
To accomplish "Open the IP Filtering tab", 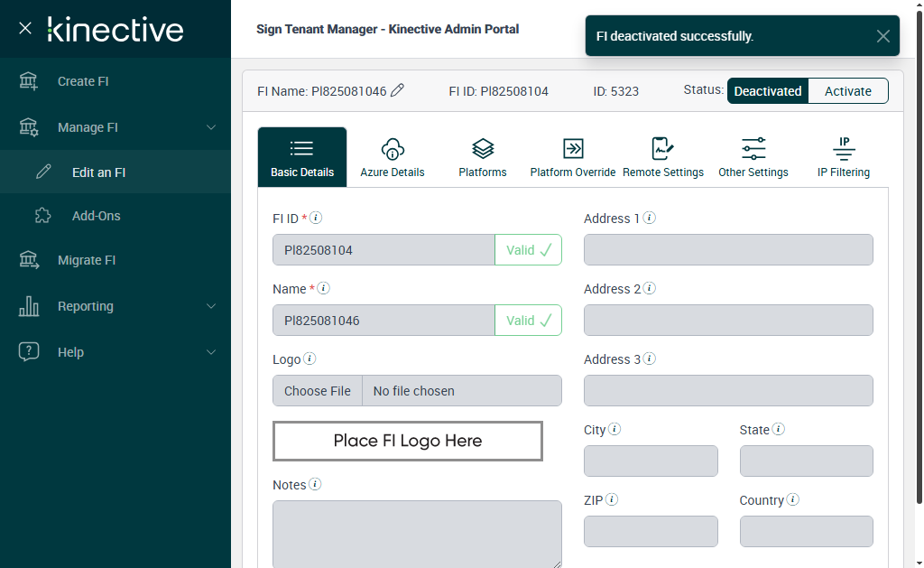I will coord(844,157).
